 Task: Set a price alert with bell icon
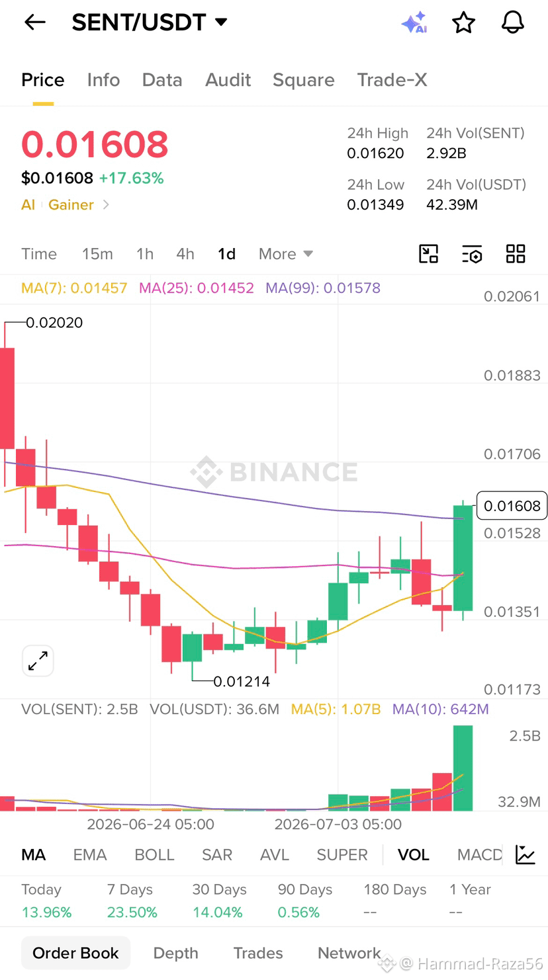[x=512, y=22]
